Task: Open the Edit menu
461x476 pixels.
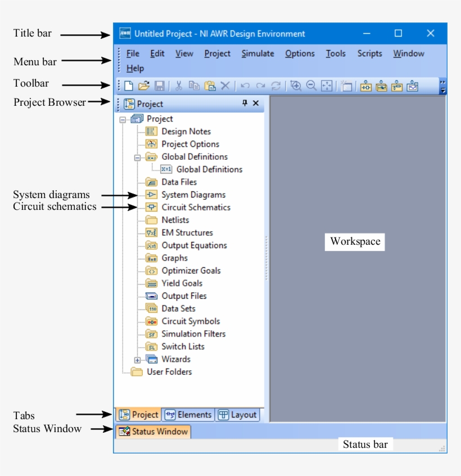Action: [x=157, y=53]
